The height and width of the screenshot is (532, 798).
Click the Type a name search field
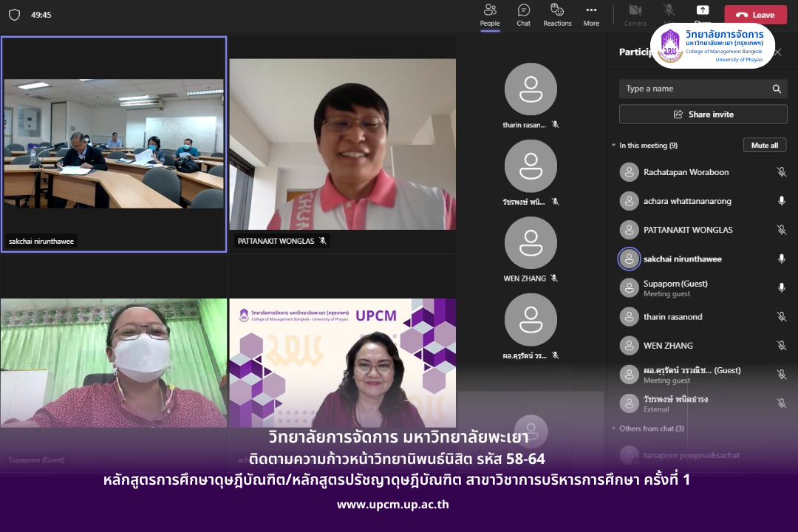tap(703, 89)
